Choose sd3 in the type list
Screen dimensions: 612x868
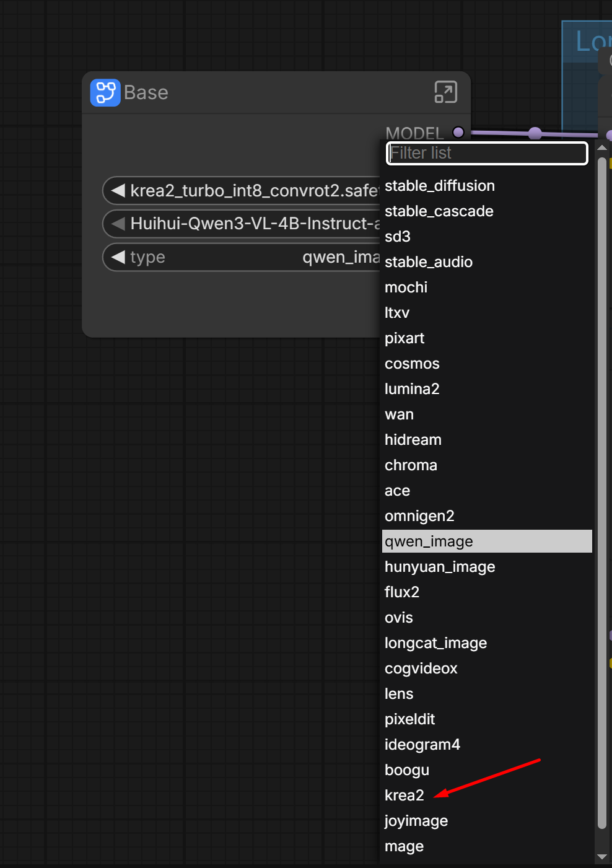487,237
